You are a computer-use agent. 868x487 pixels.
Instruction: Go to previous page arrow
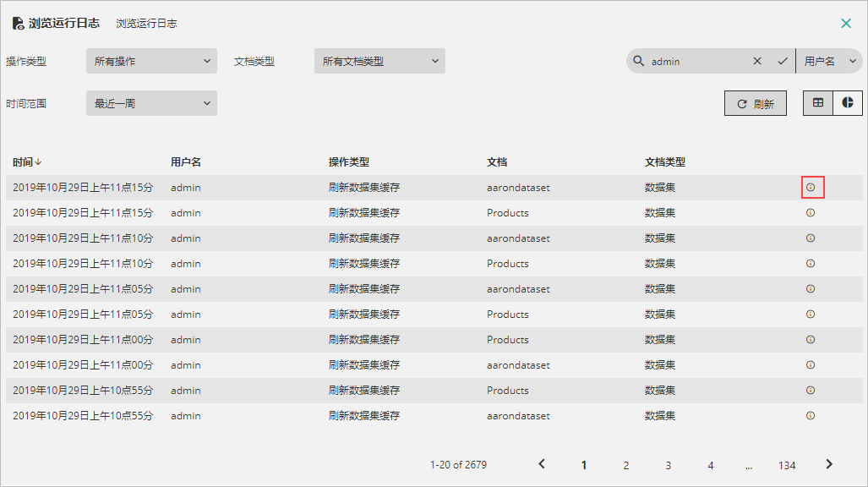pyautogui.click(x=542, y=464)
